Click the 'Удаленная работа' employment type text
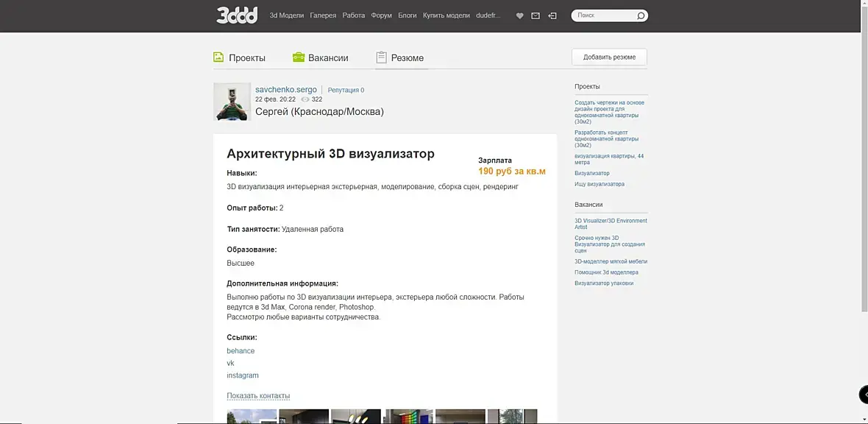 (x=312, y=229)
